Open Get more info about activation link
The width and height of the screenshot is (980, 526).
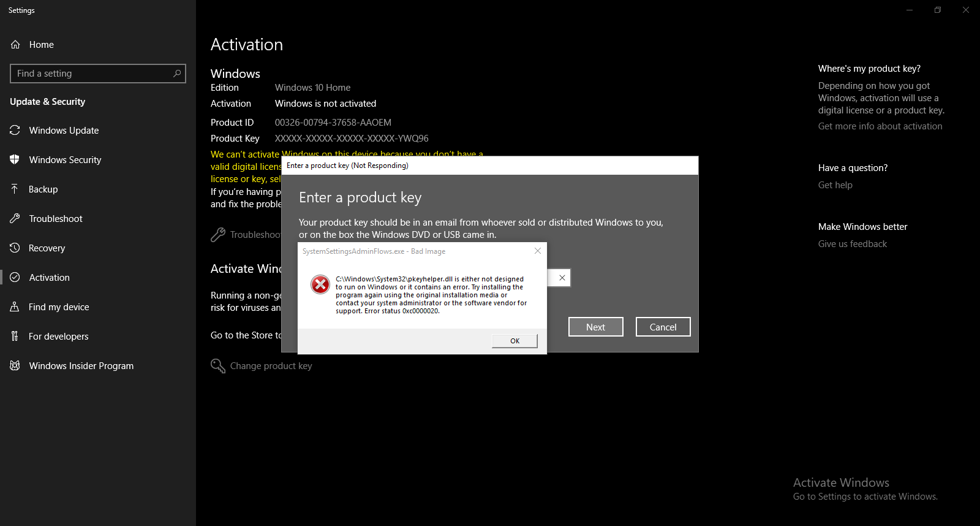click(880, 126)
